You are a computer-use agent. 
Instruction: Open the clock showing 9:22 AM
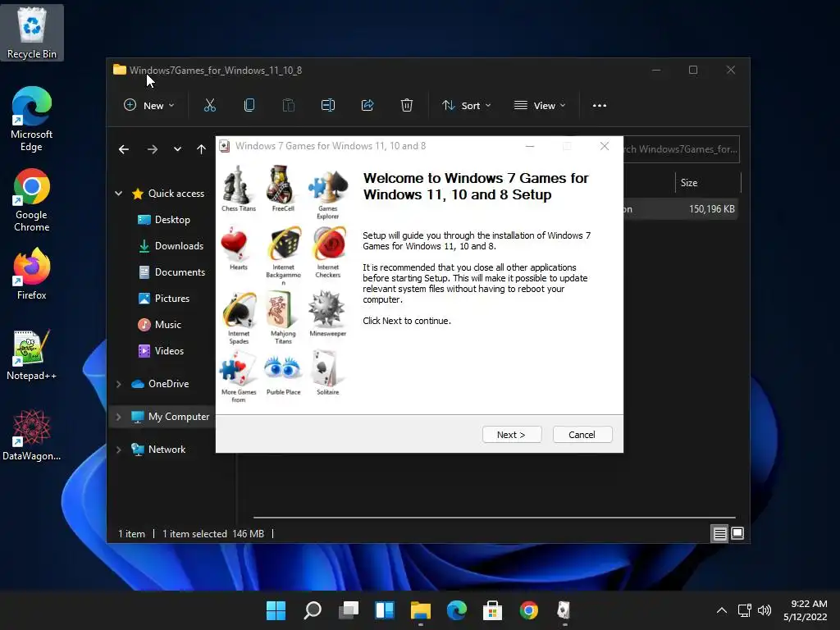pos(806,610)
